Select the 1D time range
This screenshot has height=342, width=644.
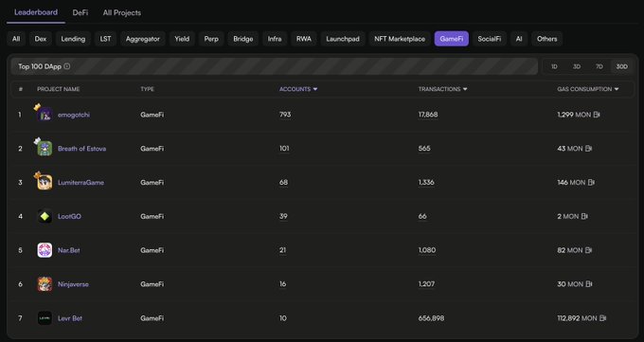[x=554, y=66]
